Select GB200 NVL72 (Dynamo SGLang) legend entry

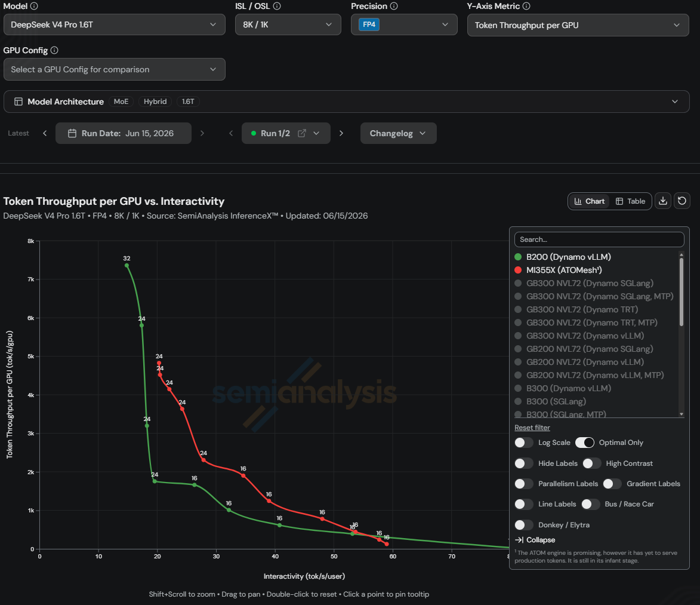click(589, 349)
